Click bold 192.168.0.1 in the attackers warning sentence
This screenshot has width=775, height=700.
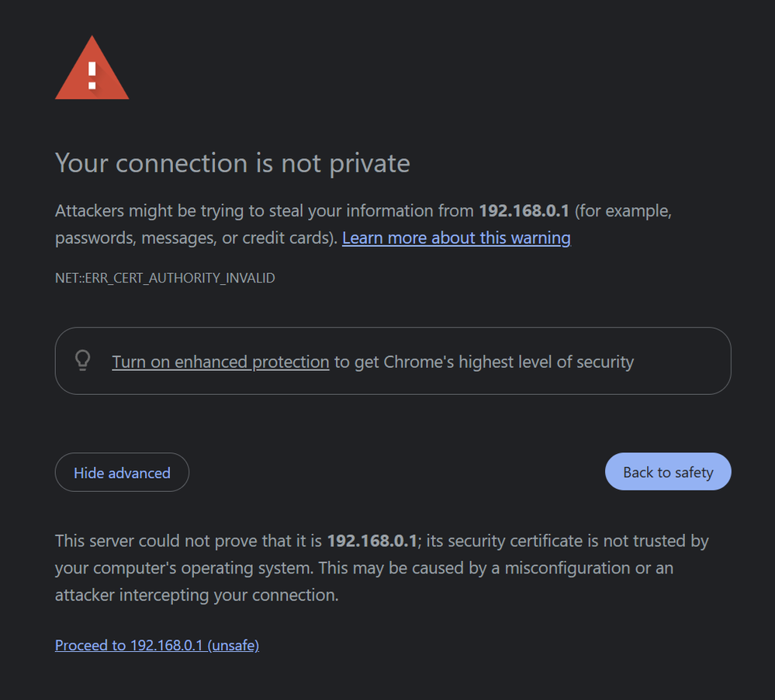click(x=524, y=211)
